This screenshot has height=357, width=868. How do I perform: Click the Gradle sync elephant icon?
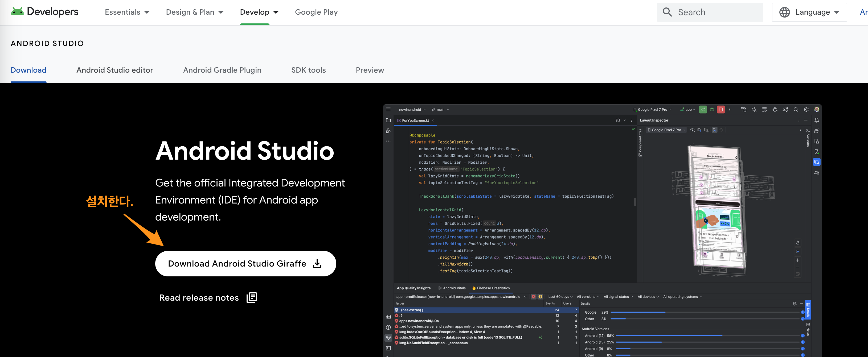coord(785,109)
